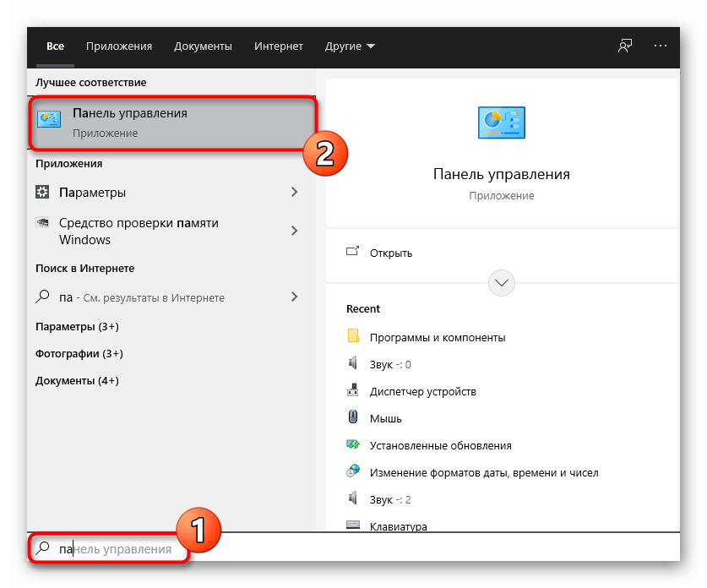This screenshot has height=588, width=707.
Task: Open Установленные обновления recent item
Action: [x=440, y=445]
